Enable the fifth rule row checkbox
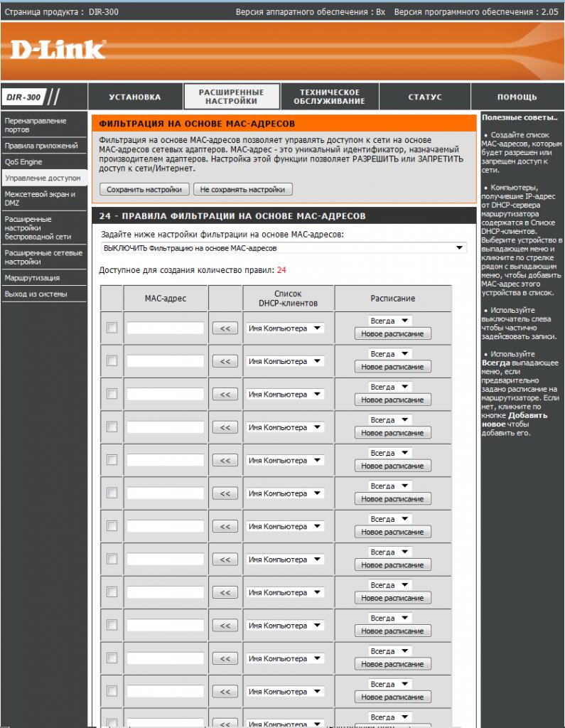This screenshot has height=728, width=565. [x=112, y=460]
